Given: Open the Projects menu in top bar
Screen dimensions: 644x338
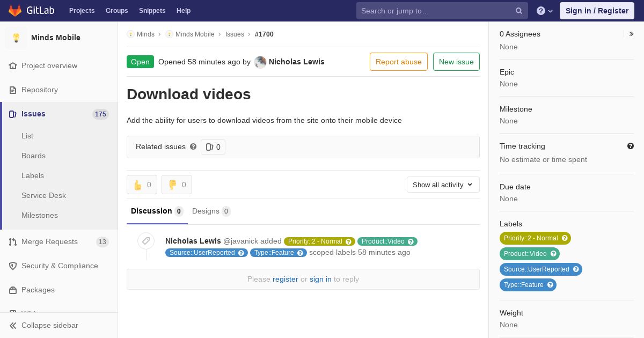Looking at the screenshot, I should click(82, 11).
